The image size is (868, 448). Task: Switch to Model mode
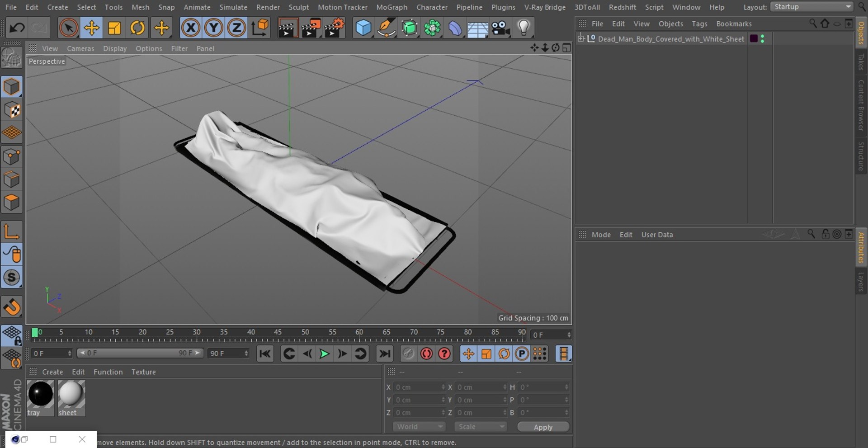12,87
